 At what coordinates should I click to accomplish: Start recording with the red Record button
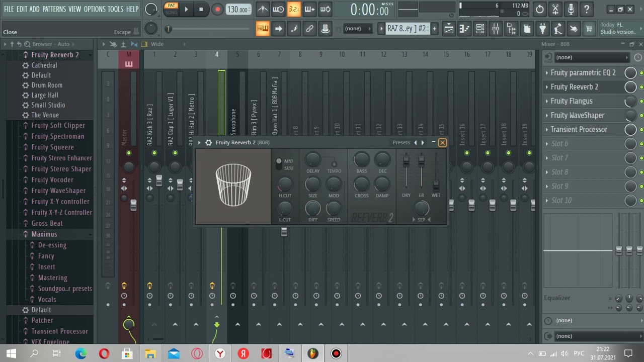point(217,9)
